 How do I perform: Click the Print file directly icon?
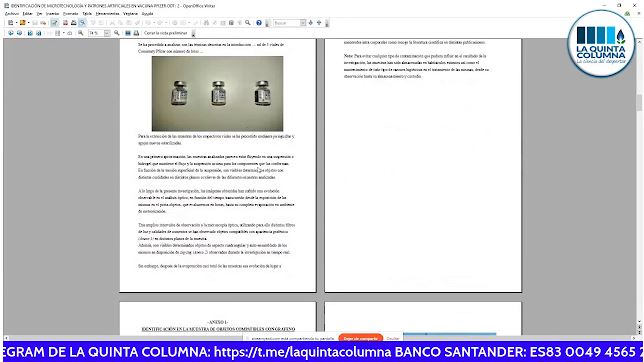[x=74, y=23]
